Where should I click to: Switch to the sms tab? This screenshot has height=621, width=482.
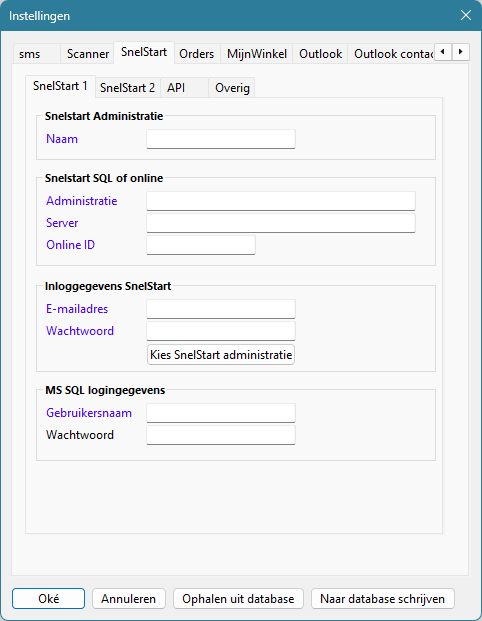click(36, 53)
